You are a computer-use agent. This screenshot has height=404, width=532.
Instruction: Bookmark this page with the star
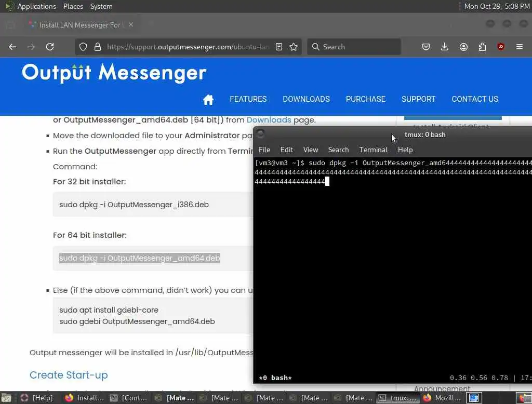coord(294,47)
